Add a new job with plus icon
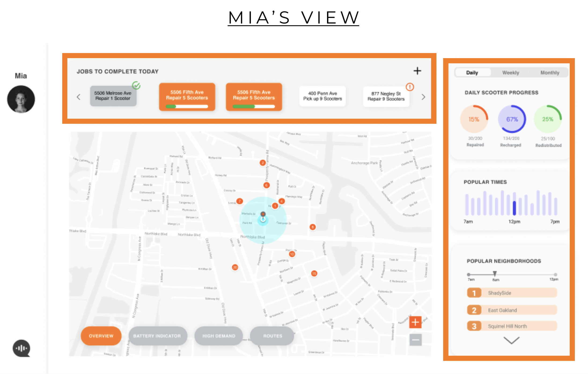Image resolution: width=588 pixels, height=374 pixels. (x=417, y=71)
